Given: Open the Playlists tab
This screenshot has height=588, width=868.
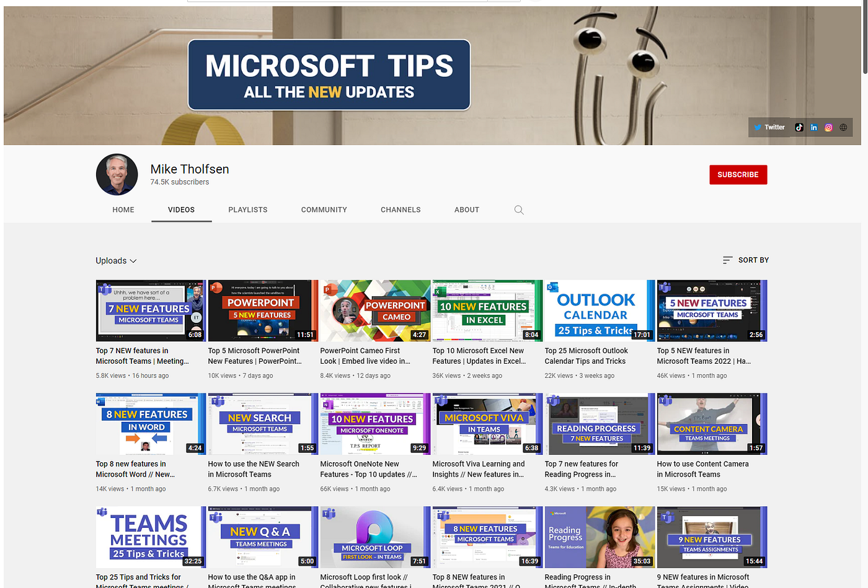Looking at the screenshot, I should point(248,210).
